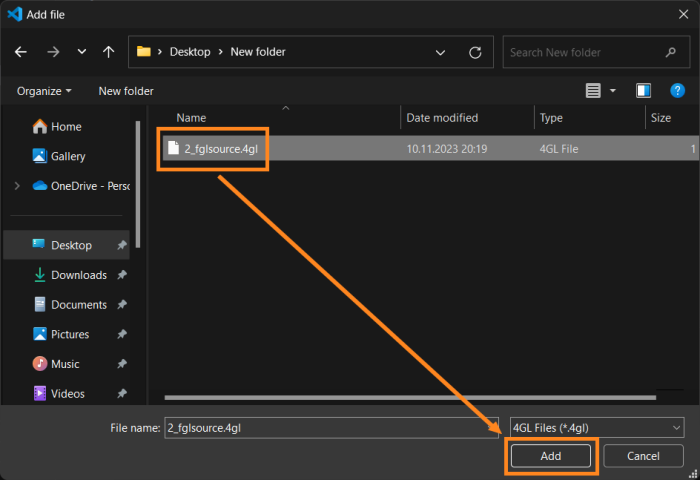Open Downloads in the sidebar
This screenshot has height=480, width=700.
pyautogui.click(x=79, y=275)
